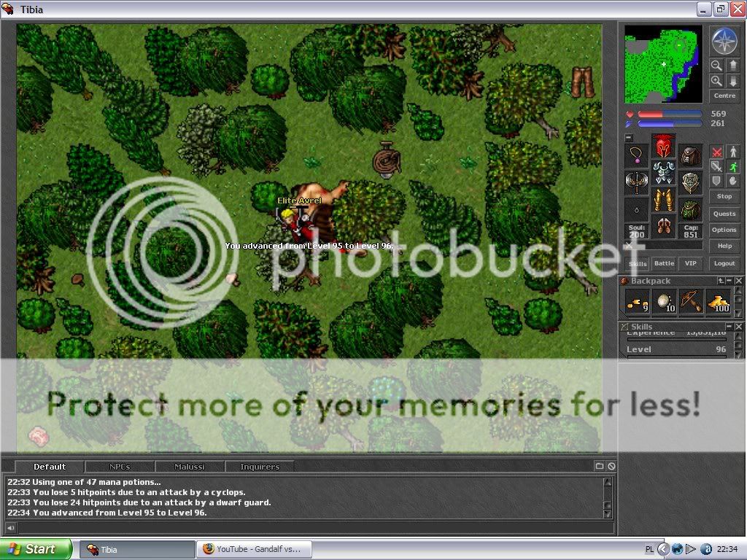Click the chat text input field
This screenshot has width=747, height=560.
(315, 528)
